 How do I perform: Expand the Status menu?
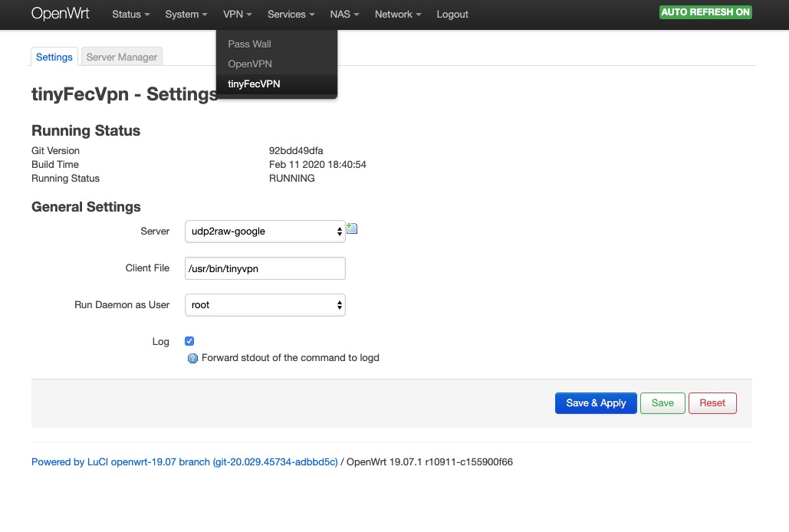(x=131, y=14)
